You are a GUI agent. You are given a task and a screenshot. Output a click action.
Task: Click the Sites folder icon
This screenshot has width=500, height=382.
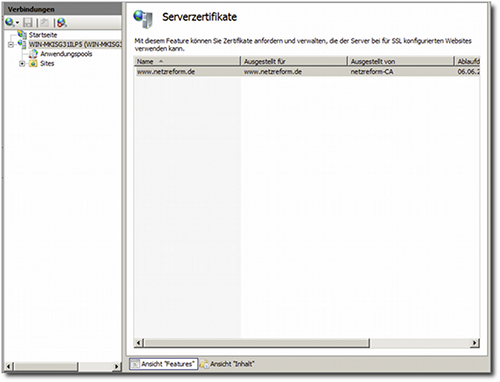(33, 63)
